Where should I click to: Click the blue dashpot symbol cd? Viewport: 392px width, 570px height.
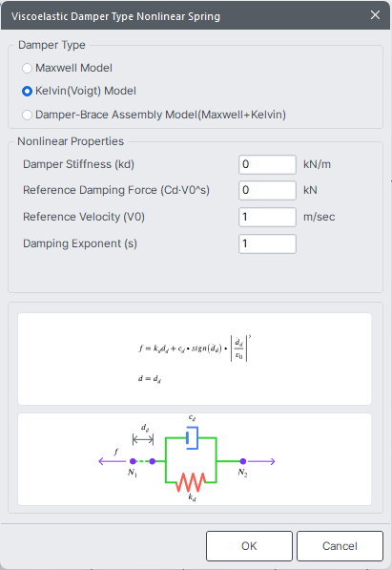[x=193, y=437]
